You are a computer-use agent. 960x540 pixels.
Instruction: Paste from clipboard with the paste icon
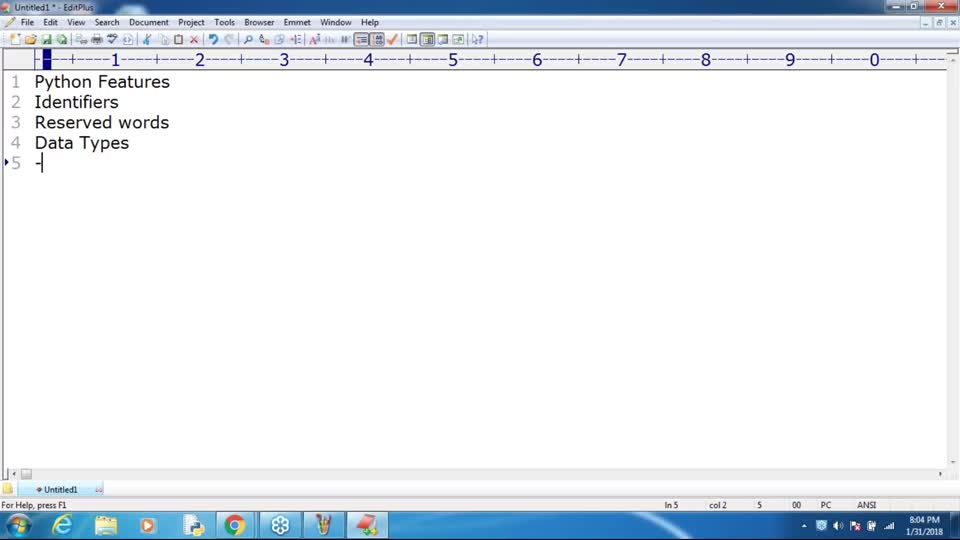[x=178, y=40]
